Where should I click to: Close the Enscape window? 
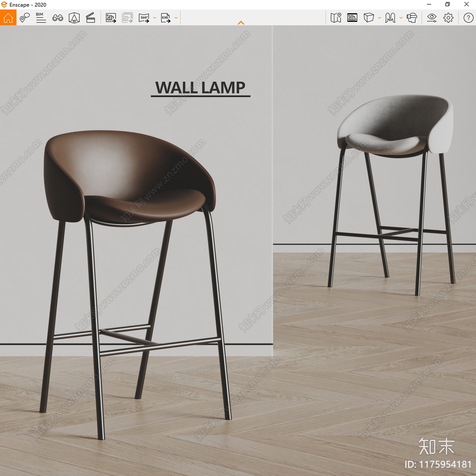[466, 4]
